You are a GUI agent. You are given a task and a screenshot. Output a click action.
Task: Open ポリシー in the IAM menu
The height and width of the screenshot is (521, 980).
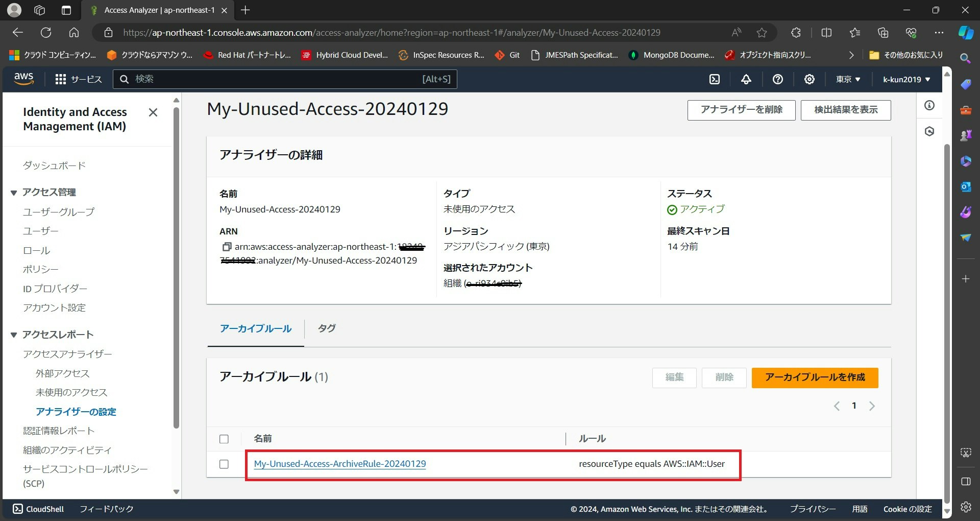coord(40,269)
